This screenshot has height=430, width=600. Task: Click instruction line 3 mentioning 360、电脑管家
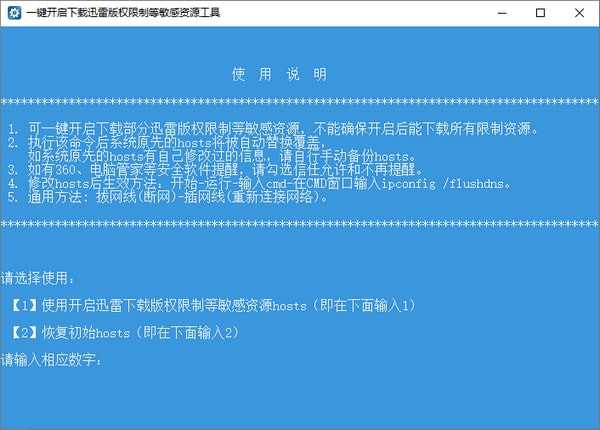coord(215,169)
